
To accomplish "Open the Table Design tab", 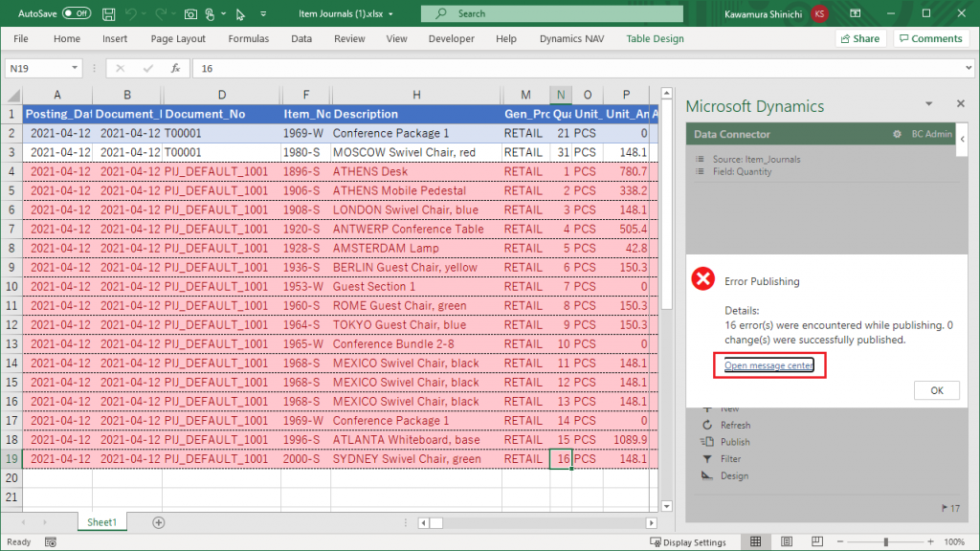I will 655,38.
